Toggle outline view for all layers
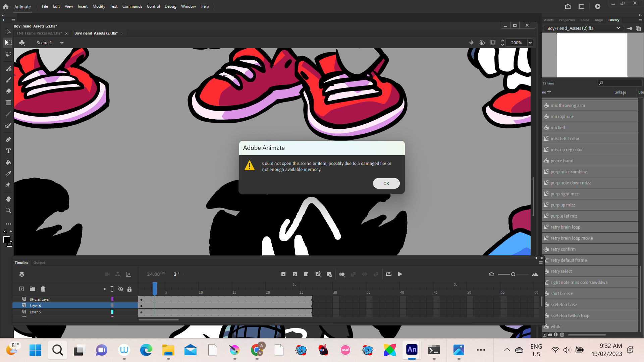 [112, 289]
